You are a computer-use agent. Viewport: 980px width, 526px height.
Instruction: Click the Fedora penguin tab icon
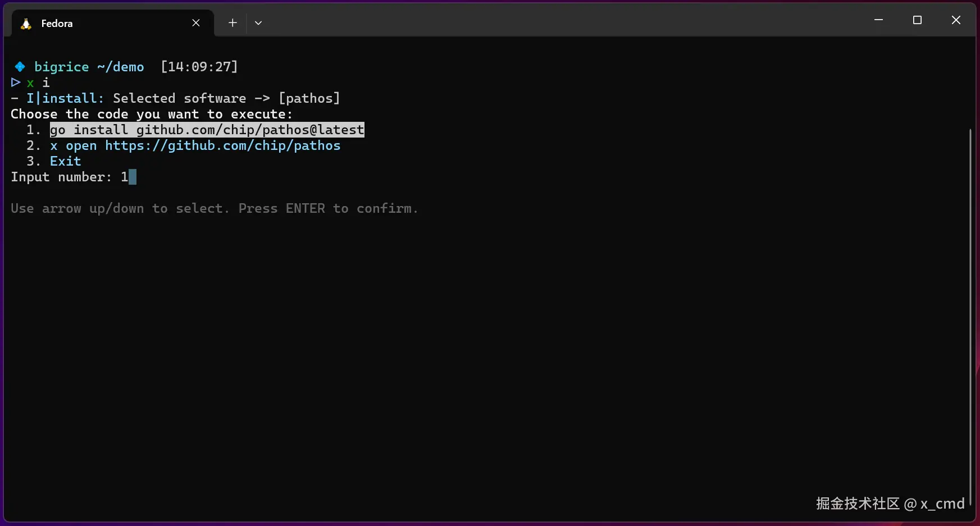coord(26,24)
